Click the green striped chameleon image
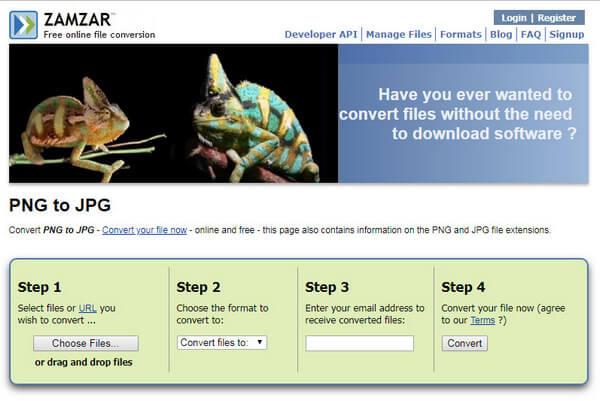Image resolution: width=600 pixels, height=401 pixels. coord(250,110)
